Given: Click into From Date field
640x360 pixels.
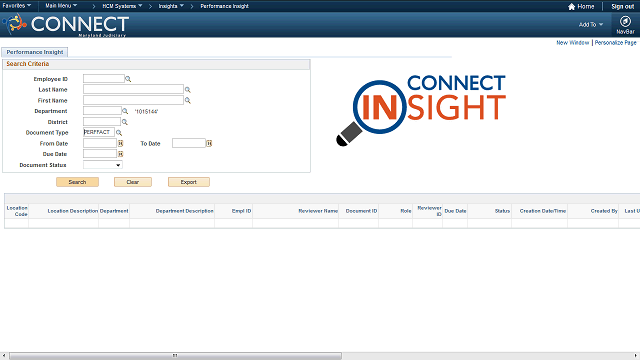Looking at the screenshot, I should [x=100, y=143].
